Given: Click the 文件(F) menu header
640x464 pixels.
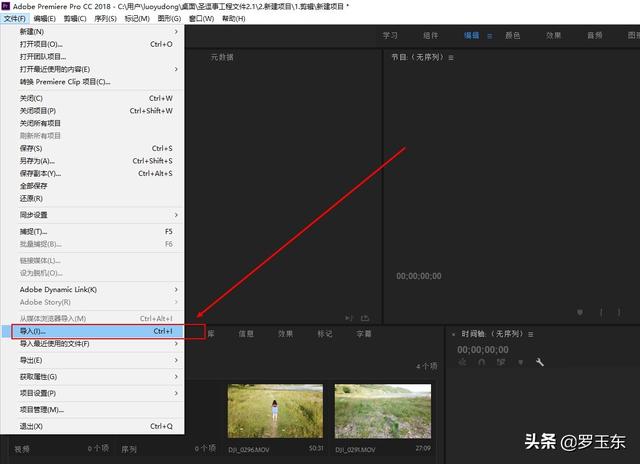Looking at the screenshot, I should [x=15, y=18].
